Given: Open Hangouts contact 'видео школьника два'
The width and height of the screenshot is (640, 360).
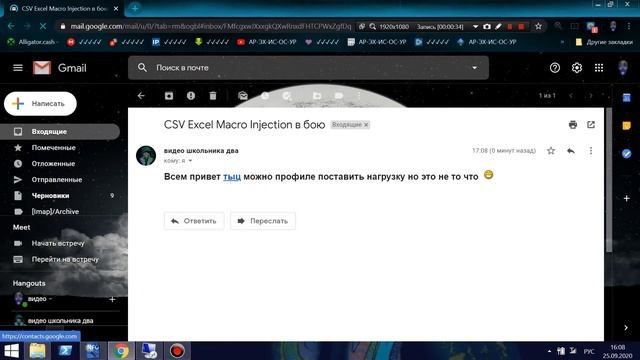Looking at the screenshot, I should tap(60, 320).
